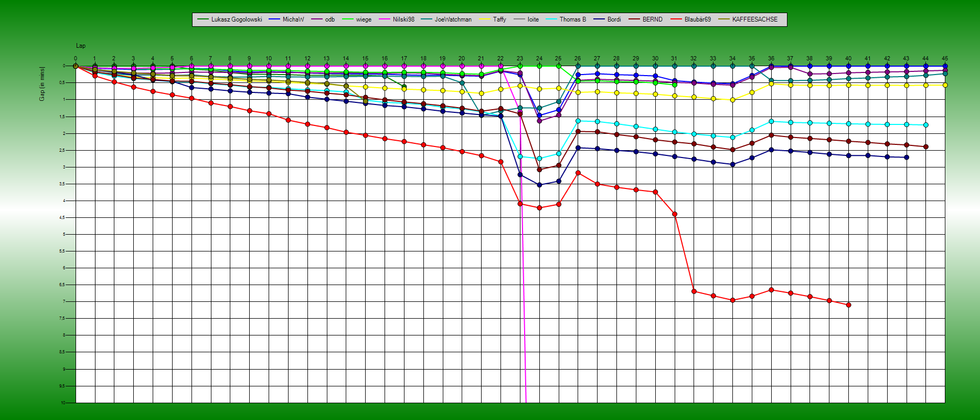Click gap value 10 on vertical axis
980x420 pixels.
tap(63, 403)
